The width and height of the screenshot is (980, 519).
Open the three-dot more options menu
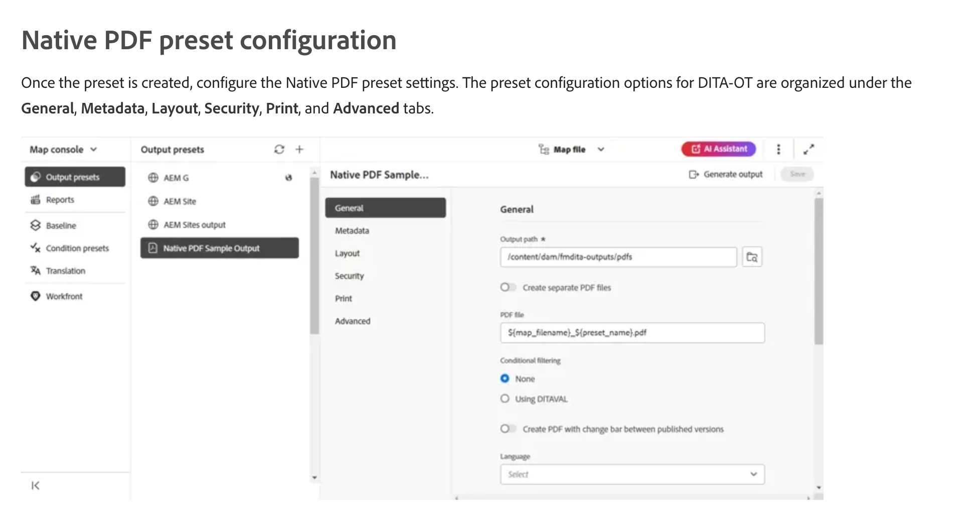[778, 149]
